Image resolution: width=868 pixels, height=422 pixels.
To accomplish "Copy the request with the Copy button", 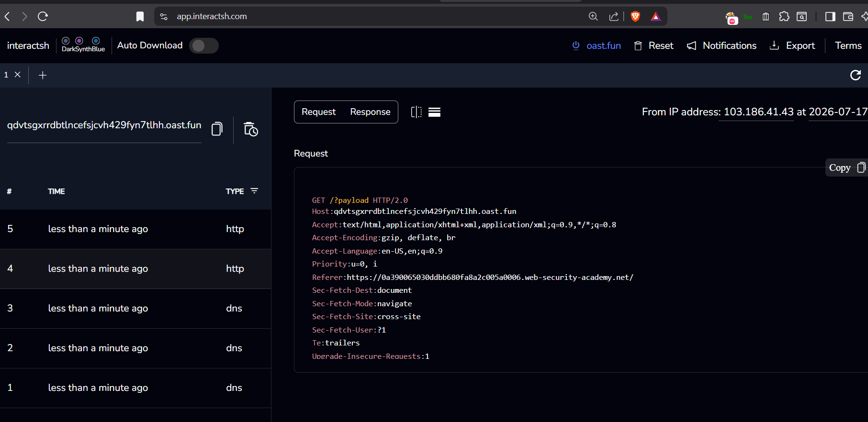I will pos(846,167).
